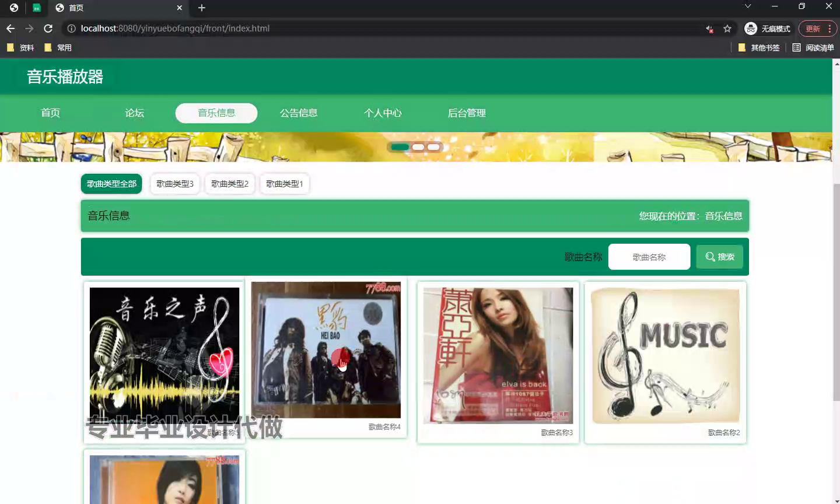This screenshot has width=840, height=504.
Task: Select the third carousel indicator dot
Action: [433, 147]
